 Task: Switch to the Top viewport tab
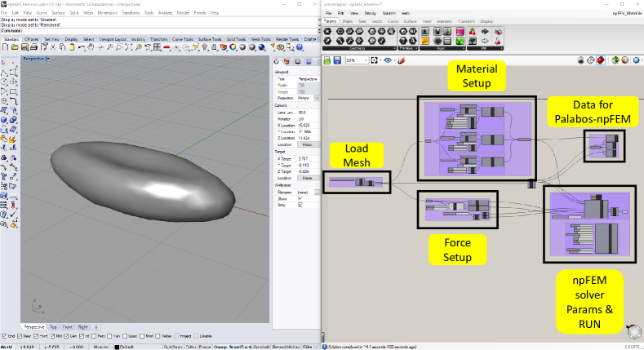click(53, 327)
